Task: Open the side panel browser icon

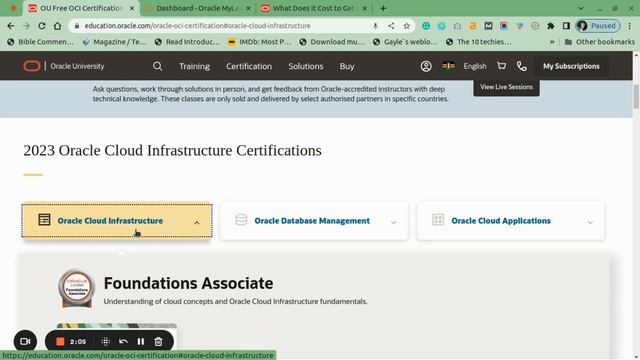Action: coord(566,26)
